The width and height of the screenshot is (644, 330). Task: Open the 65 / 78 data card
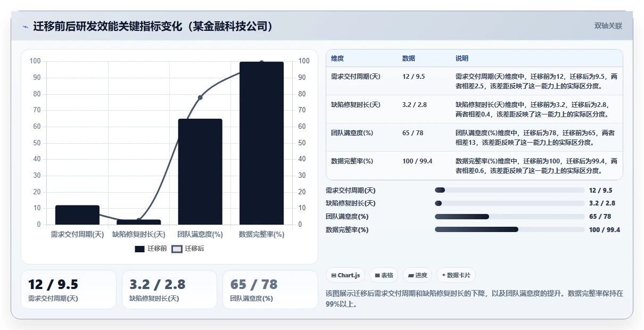[270, 290]
